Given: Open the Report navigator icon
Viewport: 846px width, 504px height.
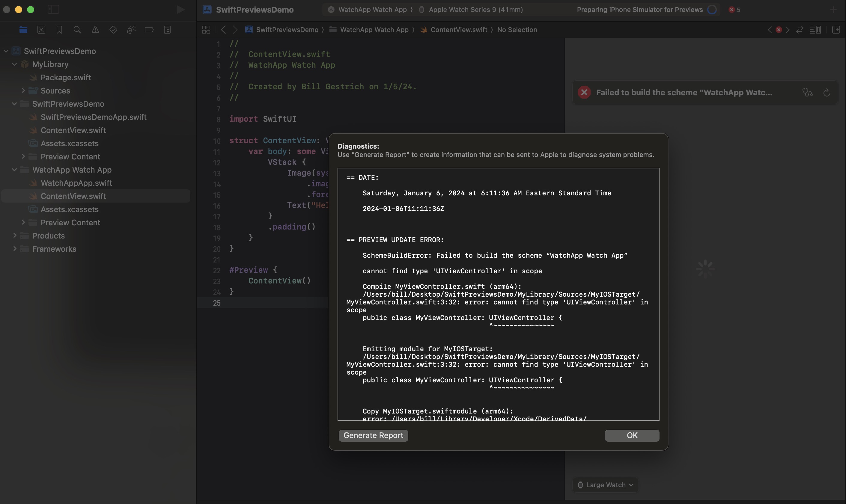Looking at the screenshot, I should click(x=167, y=30).
